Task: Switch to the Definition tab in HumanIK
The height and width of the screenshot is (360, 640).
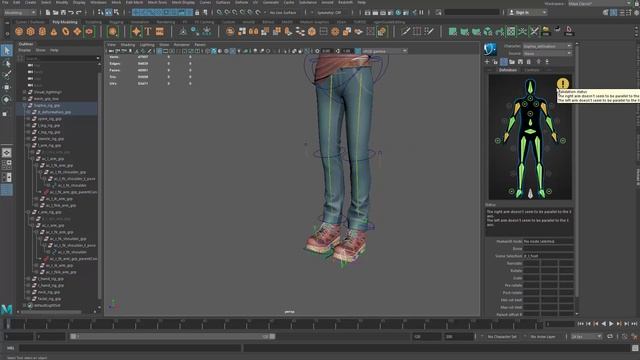Action: point(508,70)
